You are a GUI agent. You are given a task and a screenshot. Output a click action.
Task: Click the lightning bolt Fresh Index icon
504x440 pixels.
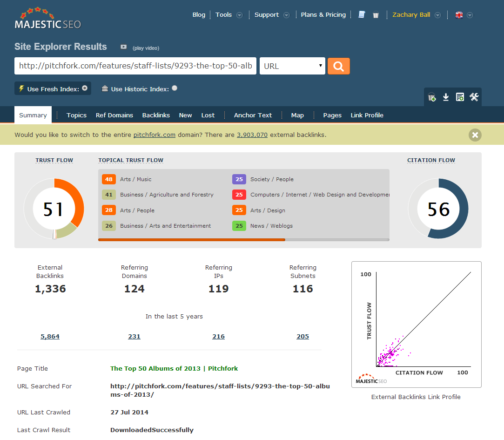(21, 88)
